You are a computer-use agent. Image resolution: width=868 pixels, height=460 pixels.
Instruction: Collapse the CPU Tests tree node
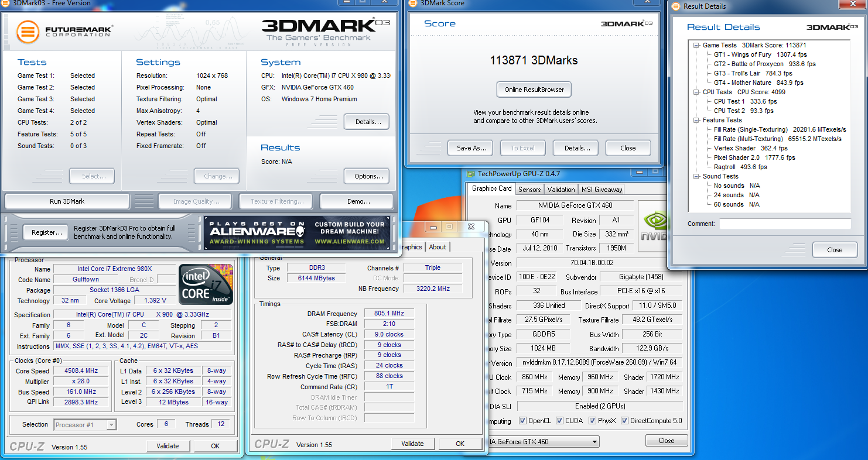point(696,92)
